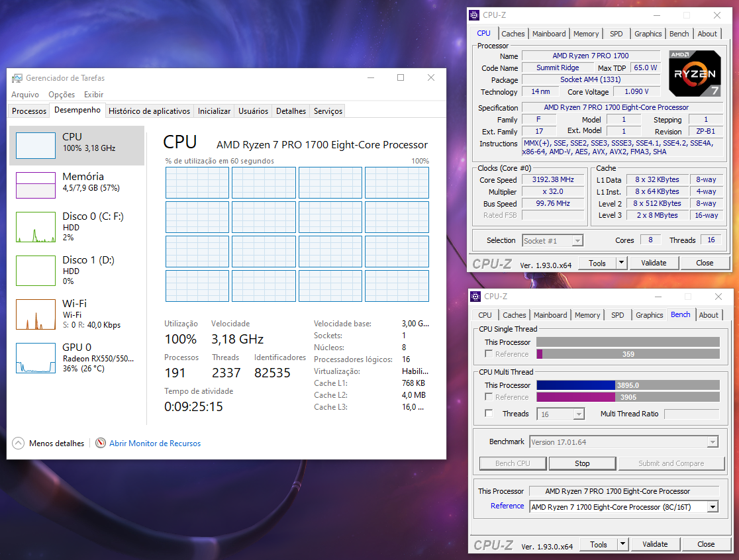Open Memory tab in bottom CPU-Z window

tap(588, 315)
